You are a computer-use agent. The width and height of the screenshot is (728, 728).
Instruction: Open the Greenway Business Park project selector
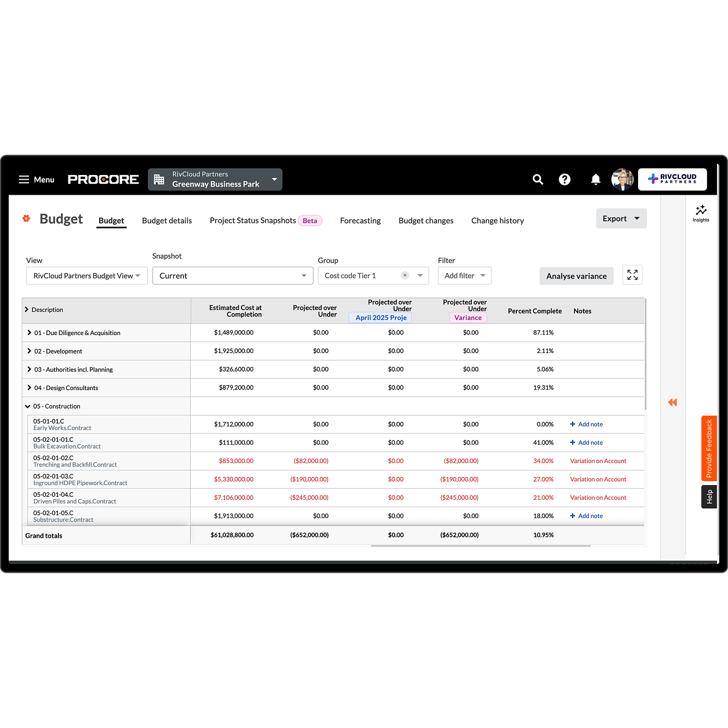[x=215, y=179]
